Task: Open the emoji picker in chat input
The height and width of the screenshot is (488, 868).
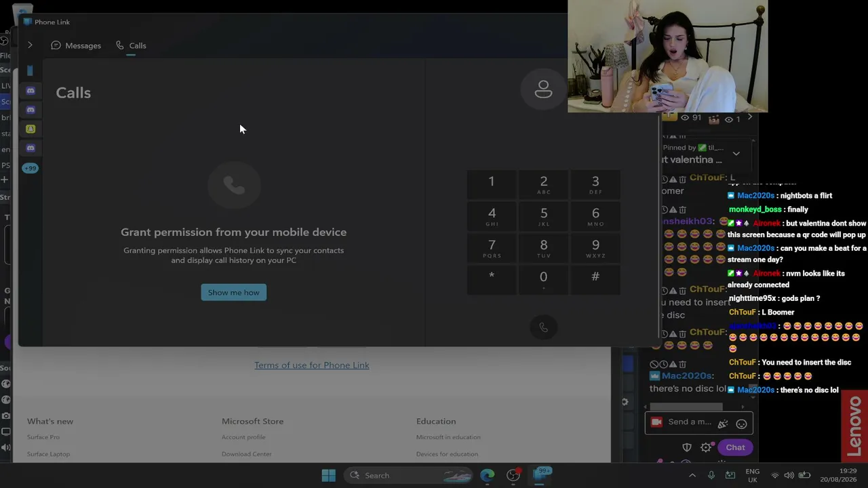Action: [741, 424]
